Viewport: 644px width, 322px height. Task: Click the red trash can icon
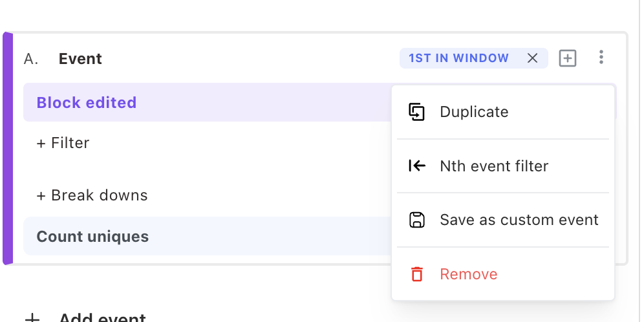tap(417, 274)
